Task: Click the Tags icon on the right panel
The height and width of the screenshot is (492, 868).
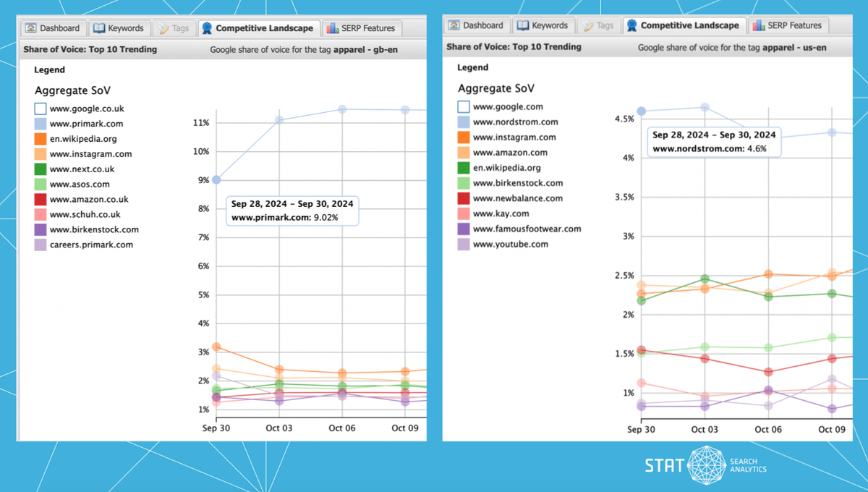Action: point(587,25)
